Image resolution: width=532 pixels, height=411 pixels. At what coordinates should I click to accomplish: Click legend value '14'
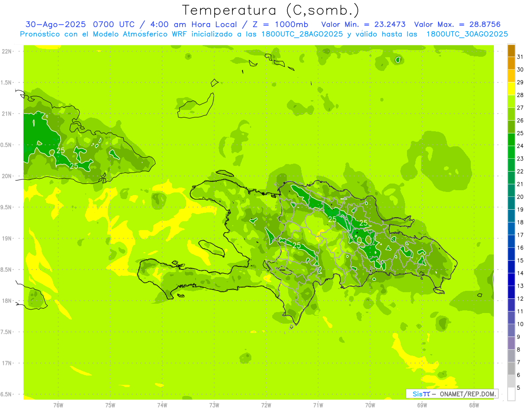[520, 273]
